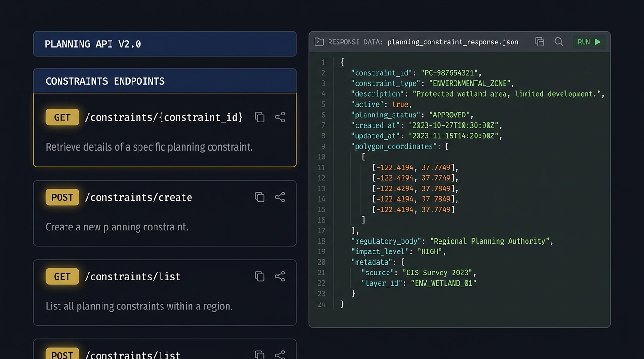Image resolution: width=644 pixels, height=359 pixels.
Task: Click line number 24 in the gutter
Action: 321,304
